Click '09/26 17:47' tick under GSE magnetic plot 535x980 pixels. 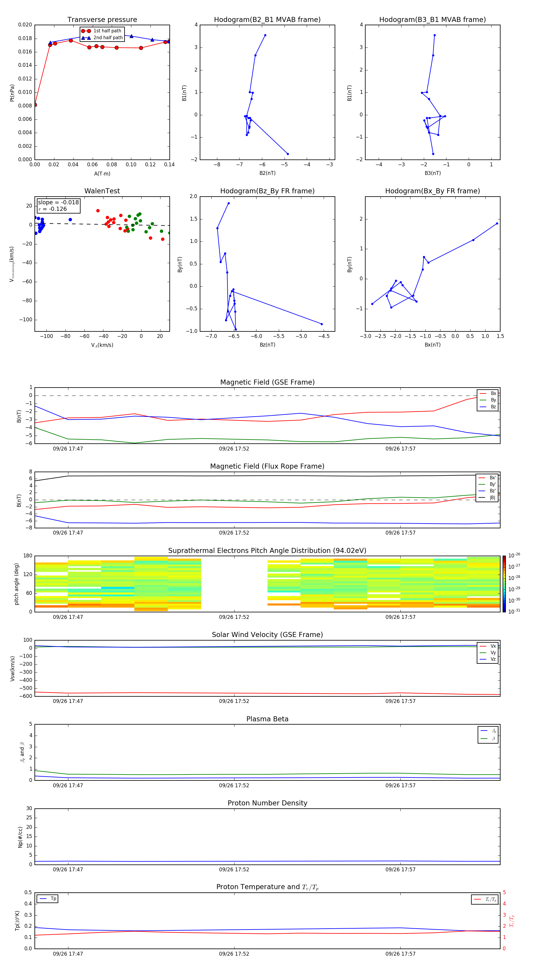point(68,448)
